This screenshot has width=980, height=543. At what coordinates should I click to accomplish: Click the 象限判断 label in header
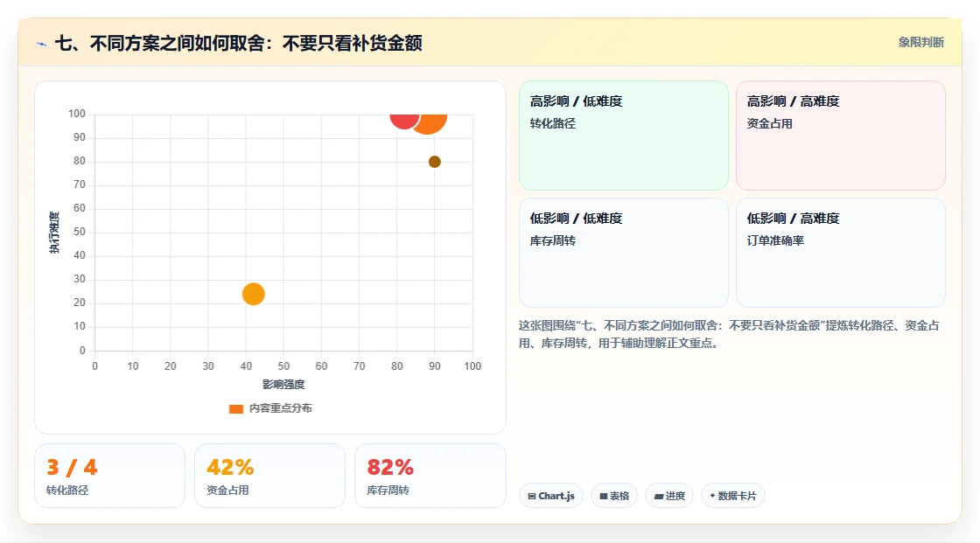click(921, 43)
